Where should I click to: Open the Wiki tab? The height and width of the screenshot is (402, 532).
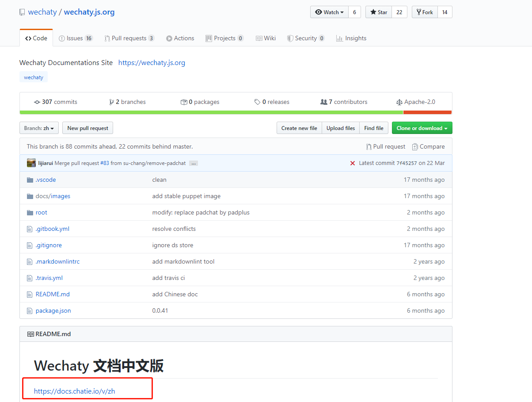point(266,38)
